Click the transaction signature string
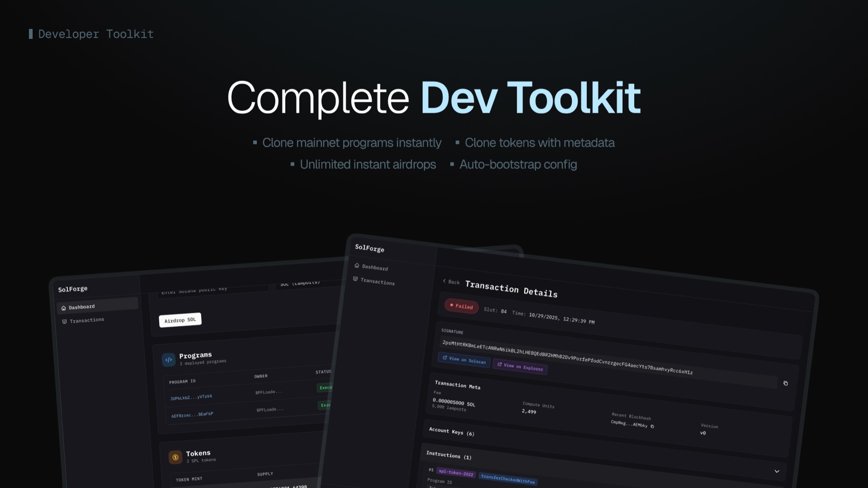 coord(567,357)
